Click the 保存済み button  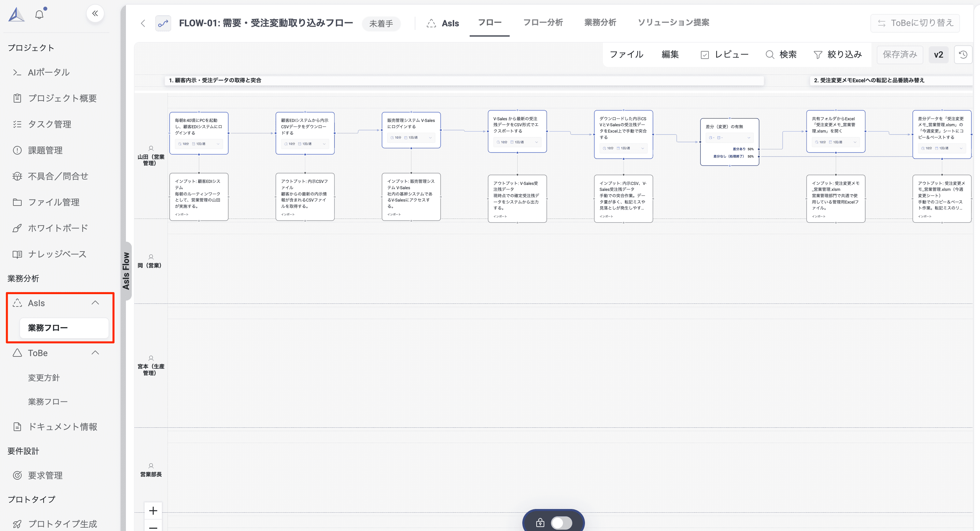900,54
